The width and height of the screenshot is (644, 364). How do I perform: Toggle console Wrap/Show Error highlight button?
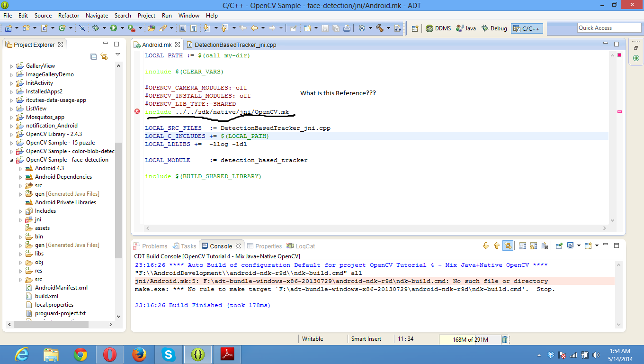(x=508, y=246)
